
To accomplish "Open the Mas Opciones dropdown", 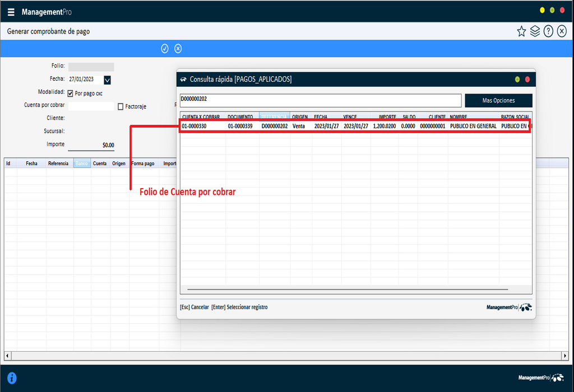I will pyautogui.click(x=498, y=100).
